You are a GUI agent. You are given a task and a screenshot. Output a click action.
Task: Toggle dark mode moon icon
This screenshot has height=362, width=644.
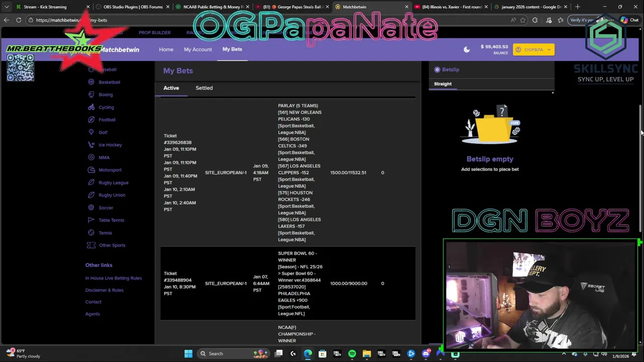pyautogui.click(x=466, y=49)
